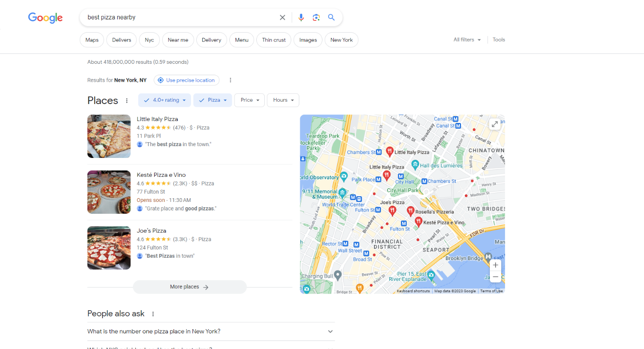Switch to the Images filter chip
Screen dimensions: 644x349
[x=308, y=40]
